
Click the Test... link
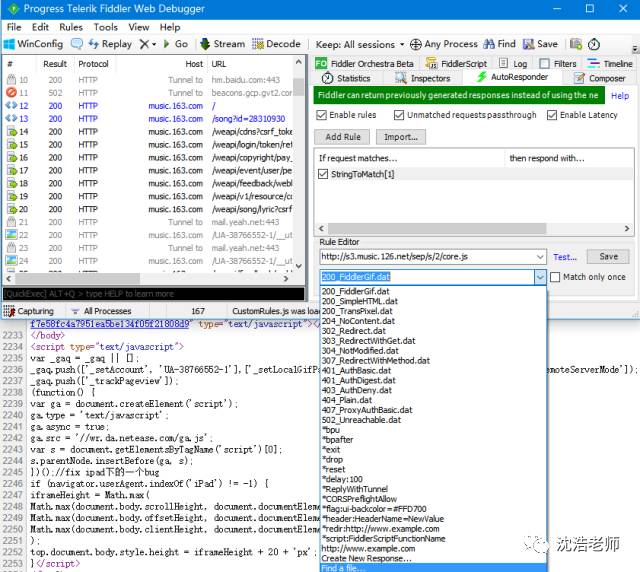565,257
